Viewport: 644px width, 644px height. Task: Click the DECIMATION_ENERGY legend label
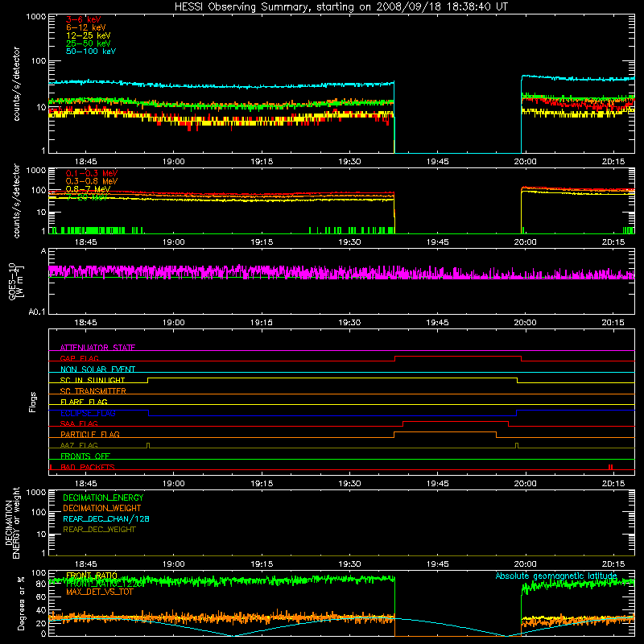[x=103, y=497]
